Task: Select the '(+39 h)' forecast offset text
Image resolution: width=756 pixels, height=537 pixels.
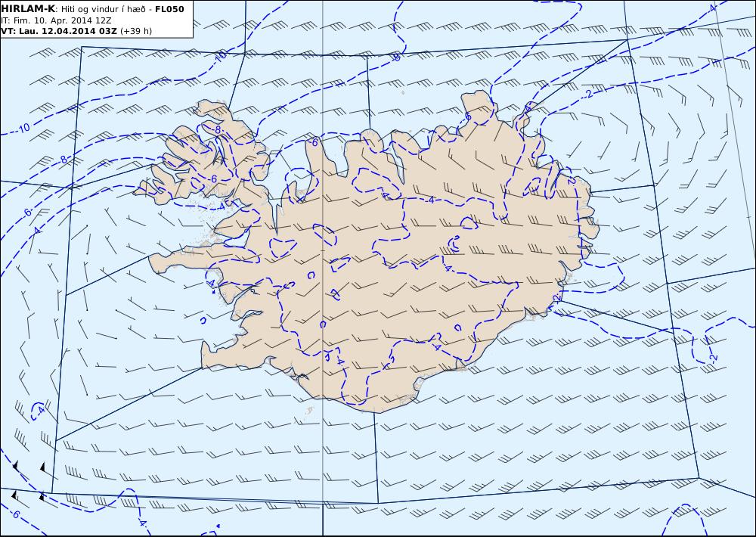Action: point(136,31)
